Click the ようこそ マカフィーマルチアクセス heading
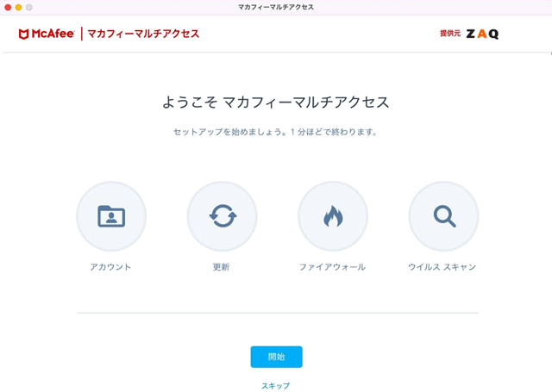 [x=276, y=102]
